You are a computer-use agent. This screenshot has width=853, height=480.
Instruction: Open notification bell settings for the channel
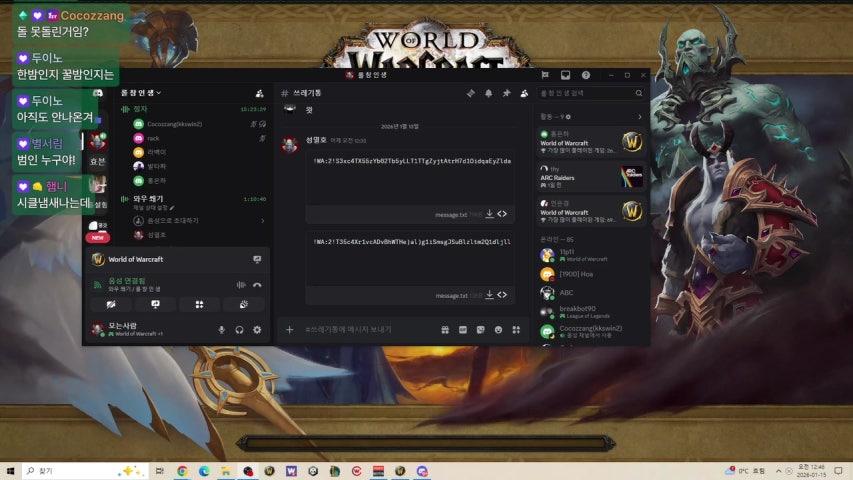coord(489,94)
